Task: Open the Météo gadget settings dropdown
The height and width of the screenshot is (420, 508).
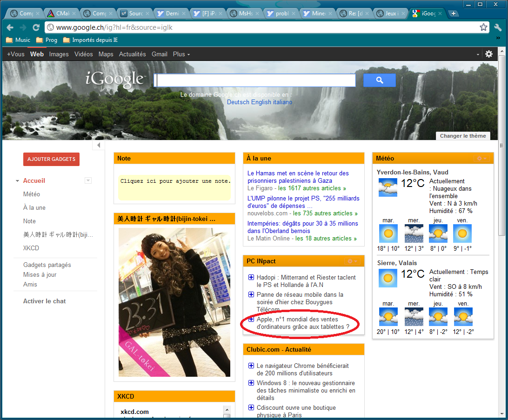Action: 481,159
